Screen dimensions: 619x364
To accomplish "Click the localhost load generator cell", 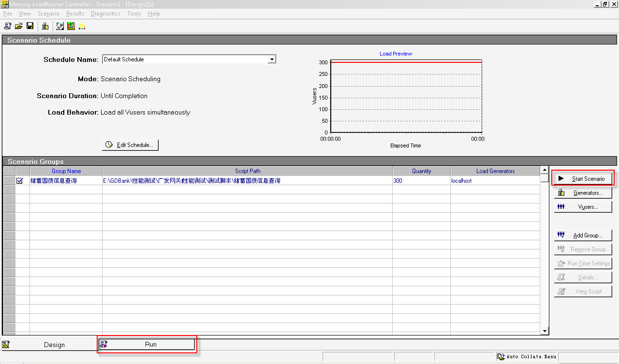I will (495, 181).
